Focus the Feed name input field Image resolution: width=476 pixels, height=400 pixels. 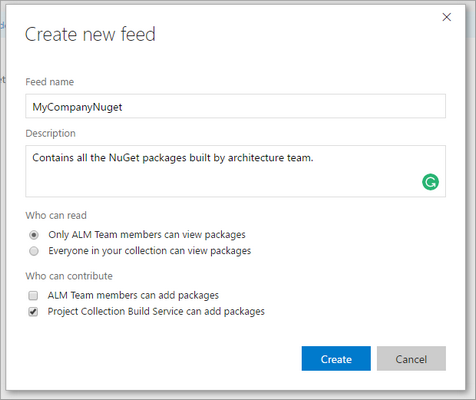coord(235,106)
